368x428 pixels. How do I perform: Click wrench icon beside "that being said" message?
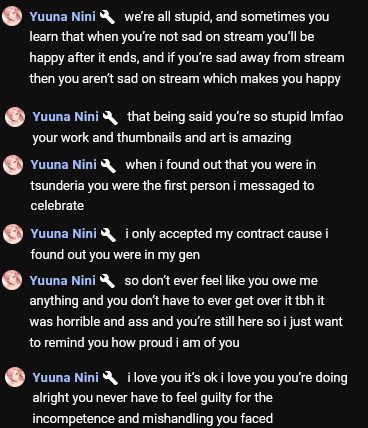(x=110, y=118)
